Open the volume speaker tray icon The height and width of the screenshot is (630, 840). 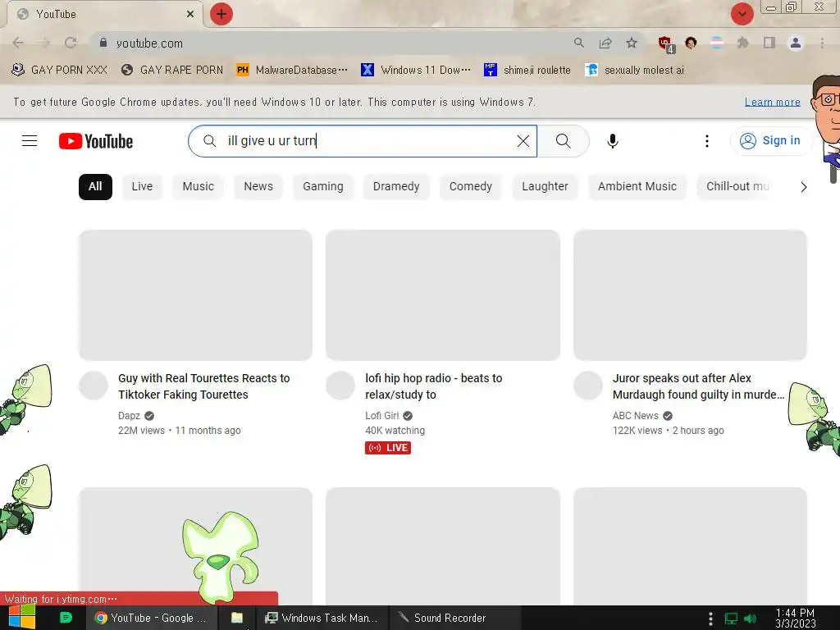coord(750,619)
